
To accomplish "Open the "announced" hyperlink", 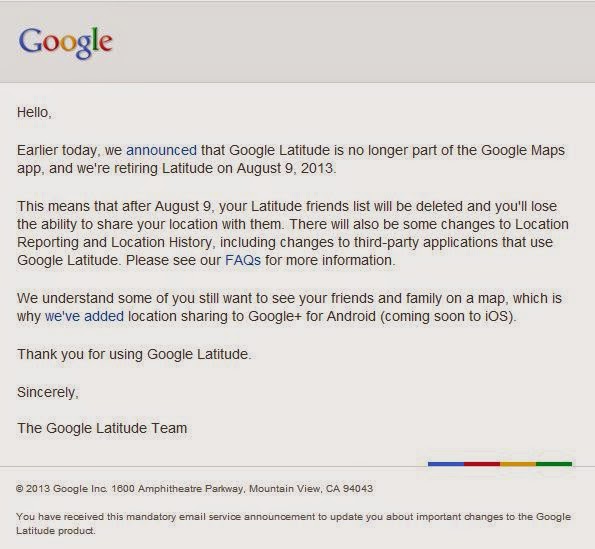I will [x=161, y=150].
